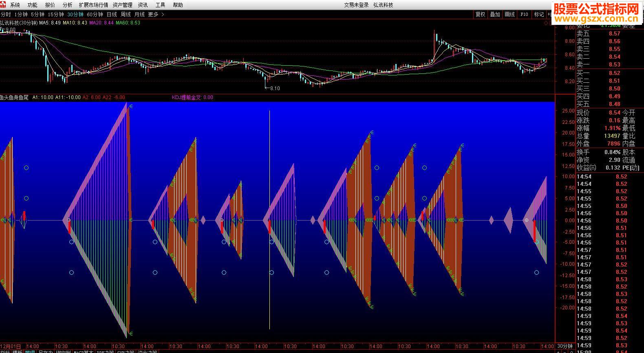Click the 卖三 price 8.55
This screenshot has width=644, height=353.
[x=615, y=49]
